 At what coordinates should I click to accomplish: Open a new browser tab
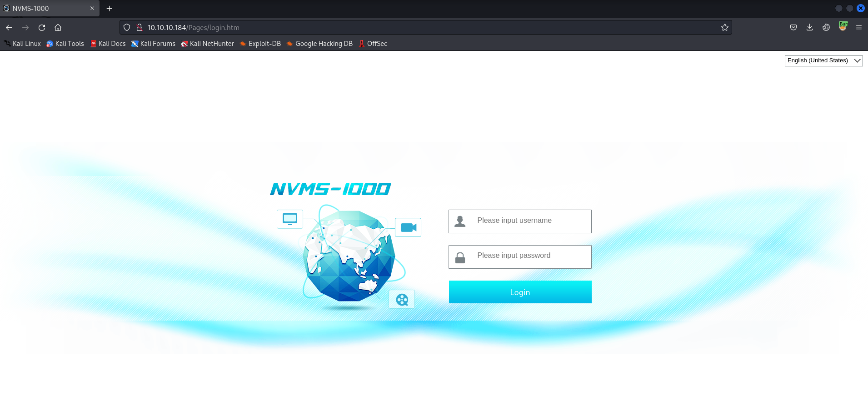click(109, 9)
